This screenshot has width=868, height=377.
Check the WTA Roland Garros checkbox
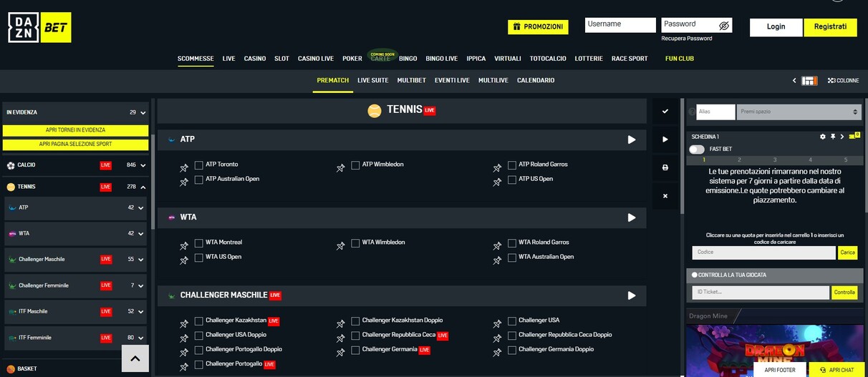click(x=512, y=243)
